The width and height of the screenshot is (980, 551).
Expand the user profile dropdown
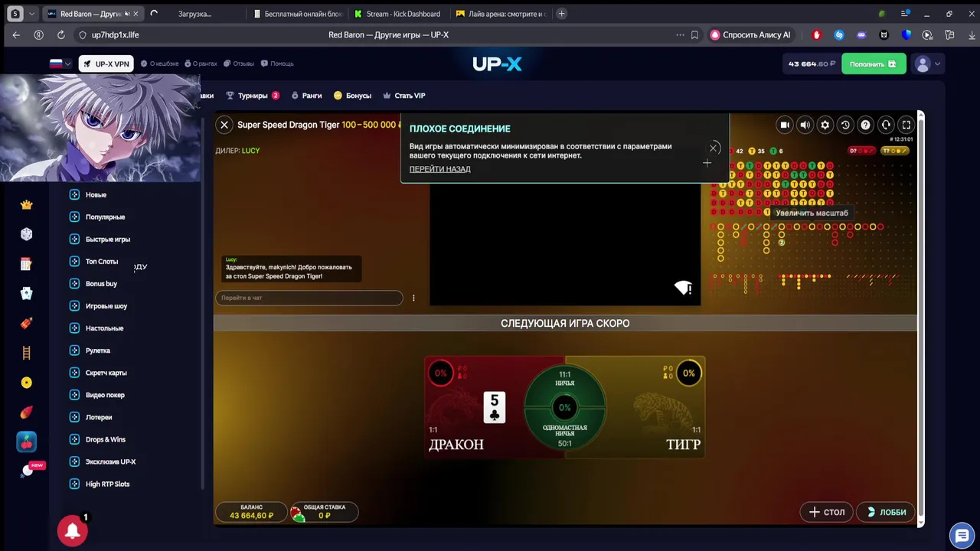928,64
